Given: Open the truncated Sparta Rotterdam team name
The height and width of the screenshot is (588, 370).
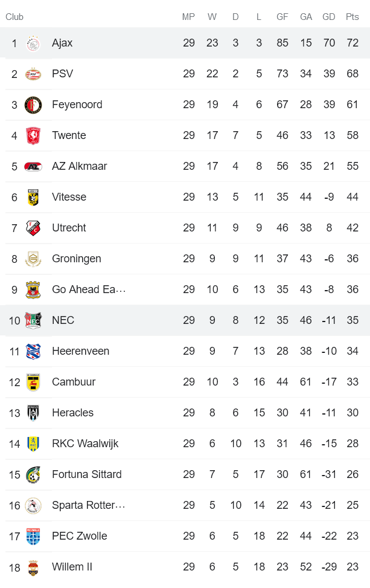Looking at the screenshot, I should point(89,505).
